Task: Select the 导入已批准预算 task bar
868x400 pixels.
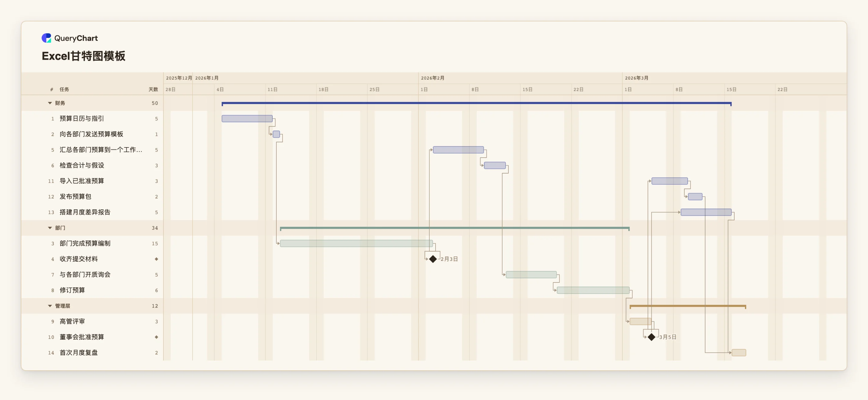Action: tap(670, 181)
